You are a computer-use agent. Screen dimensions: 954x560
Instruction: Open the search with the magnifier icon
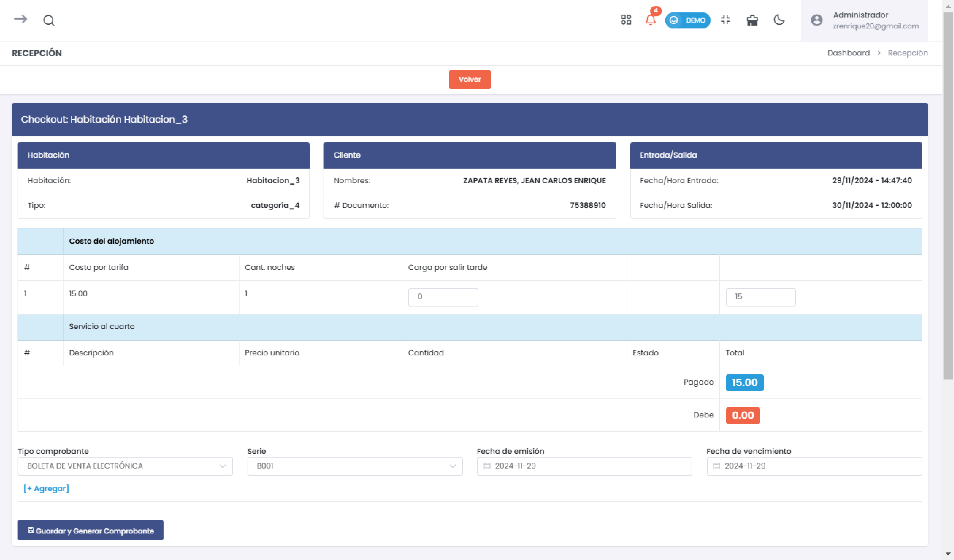pos(49,20)
